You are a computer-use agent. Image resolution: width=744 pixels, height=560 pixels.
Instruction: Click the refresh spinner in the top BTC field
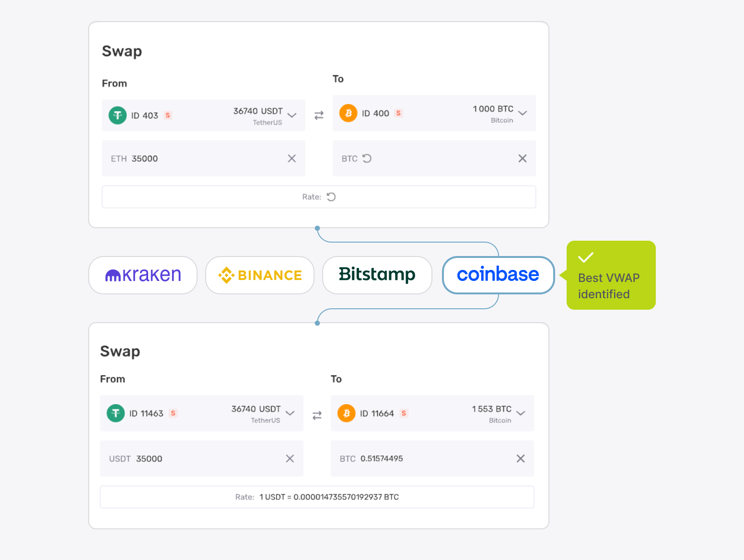pos(367,158)
